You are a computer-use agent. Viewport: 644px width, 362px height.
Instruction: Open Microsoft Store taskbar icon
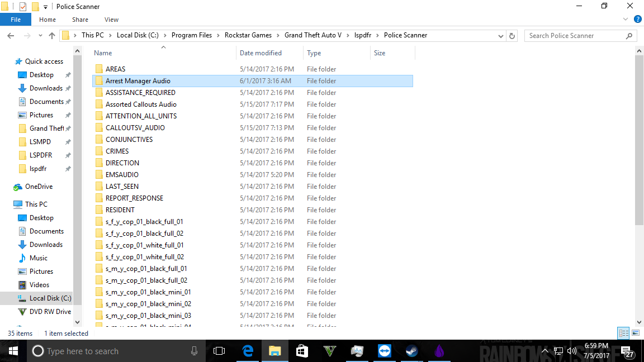pyautogui.click(x=302, y=351)
